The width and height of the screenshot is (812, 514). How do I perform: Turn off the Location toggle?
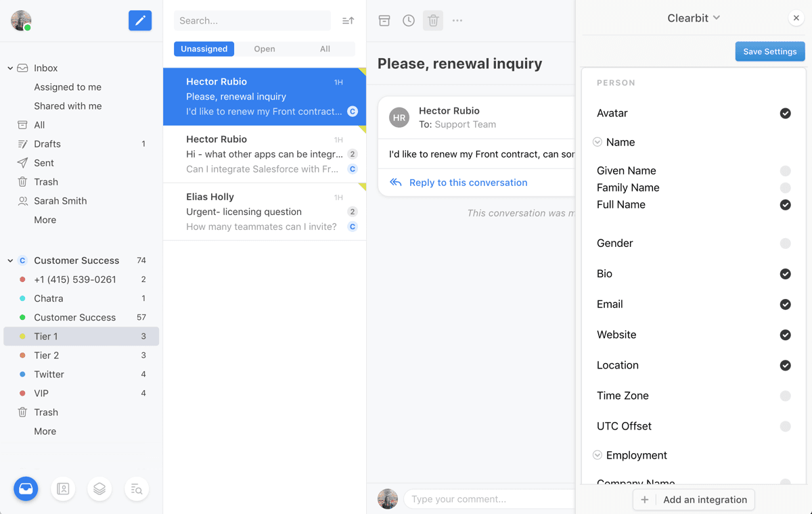click(785, 365)
